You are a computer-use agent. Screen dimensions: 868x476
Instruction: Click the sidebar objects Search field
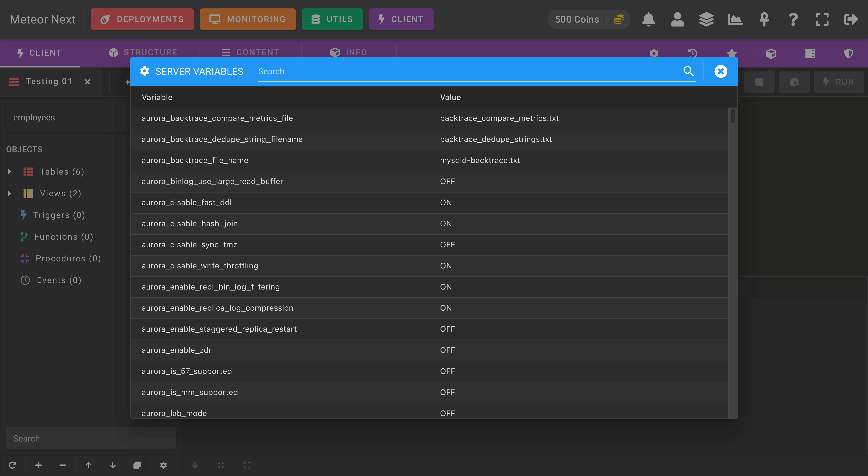[91, 438]
